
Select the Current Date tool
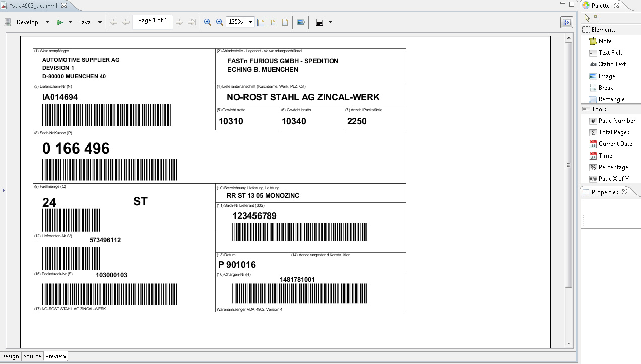click(x=615, y=144)
